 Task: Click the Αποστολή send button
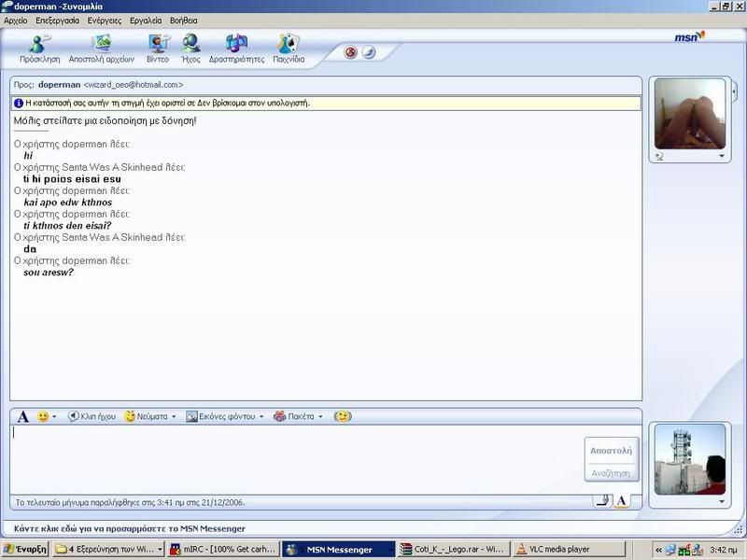(612, 451)
